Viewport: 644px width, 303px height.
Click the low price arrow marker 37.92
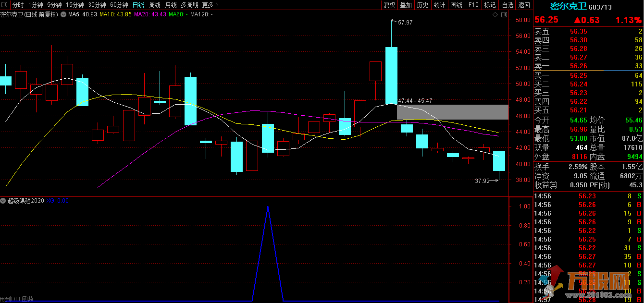coord(485,181)
